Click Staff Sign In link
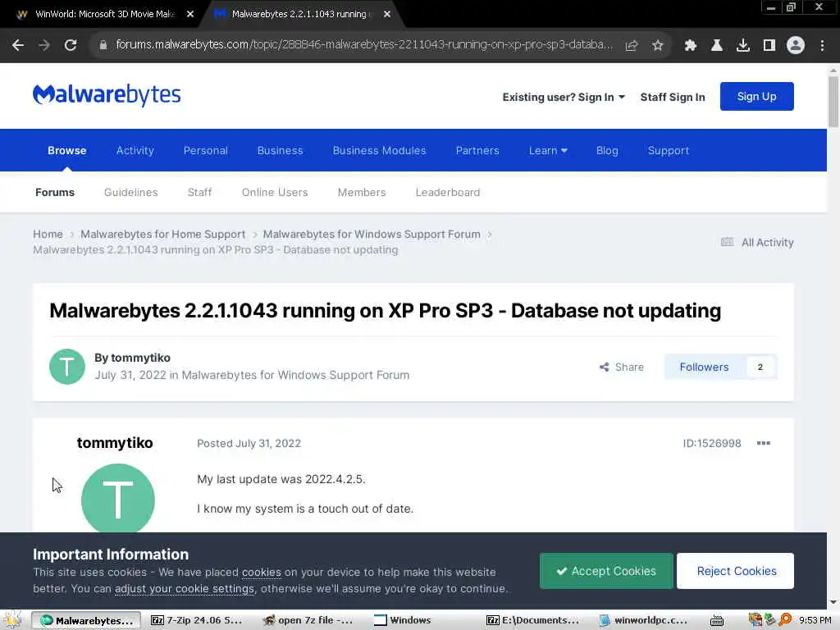 [x=673, y=97]
